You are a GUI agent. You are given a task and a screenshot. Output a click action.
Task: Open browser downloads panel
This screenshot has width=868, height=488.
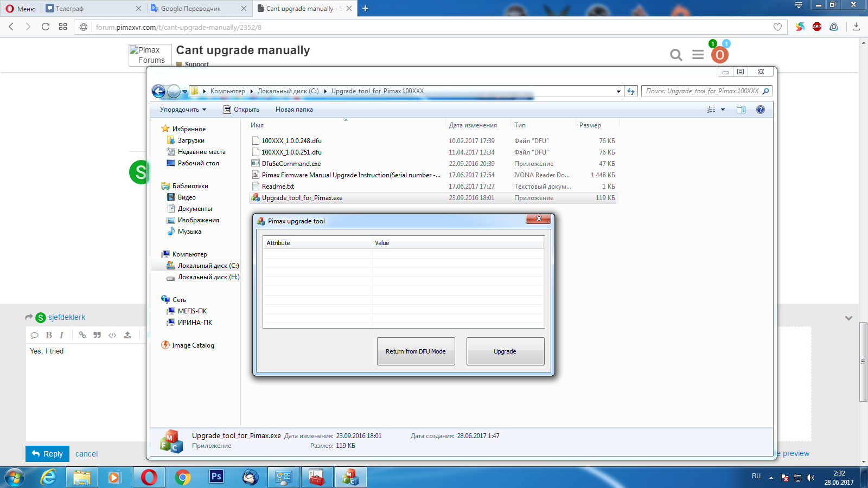click(857, 27)
